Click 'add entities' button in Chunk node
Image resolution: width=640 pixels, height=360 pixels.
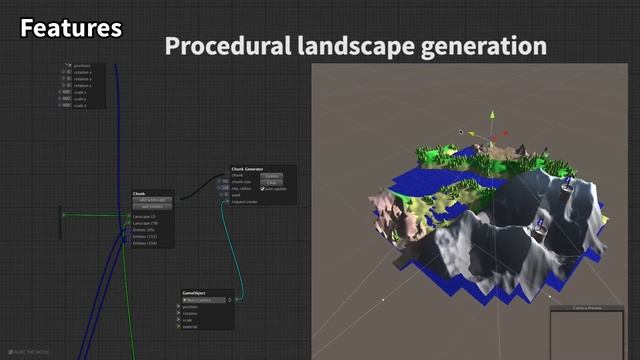(152, 207)
